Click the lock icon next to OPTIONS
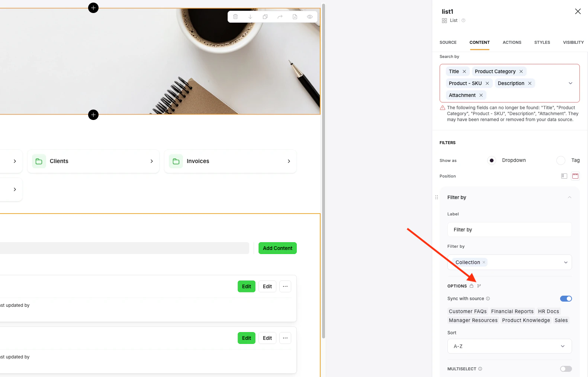Viewport: 588px width, 377px height. (x=472, y=286)
